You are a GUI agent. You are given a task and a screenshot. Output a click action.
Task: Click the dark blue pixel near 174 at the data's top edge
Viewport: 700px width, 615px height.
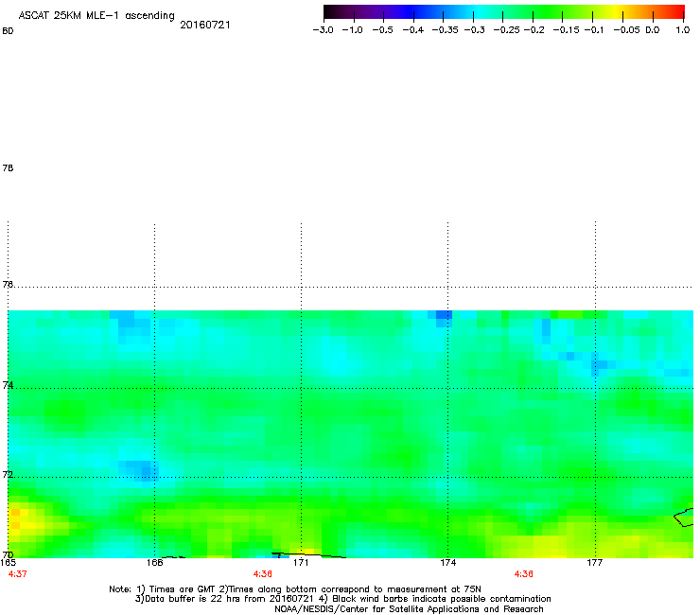(x=444, y=314)
